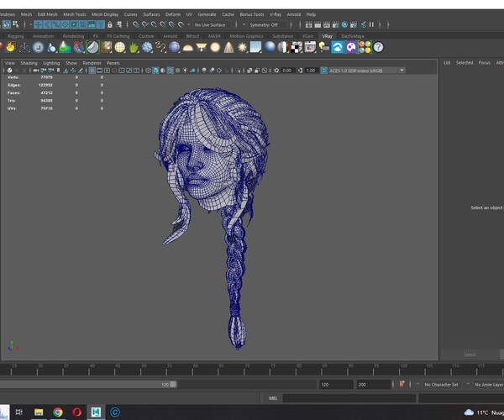Switch to the Arnold shelf tab
The width and height of the screenshot is (504, 420).
pos(170,36)
